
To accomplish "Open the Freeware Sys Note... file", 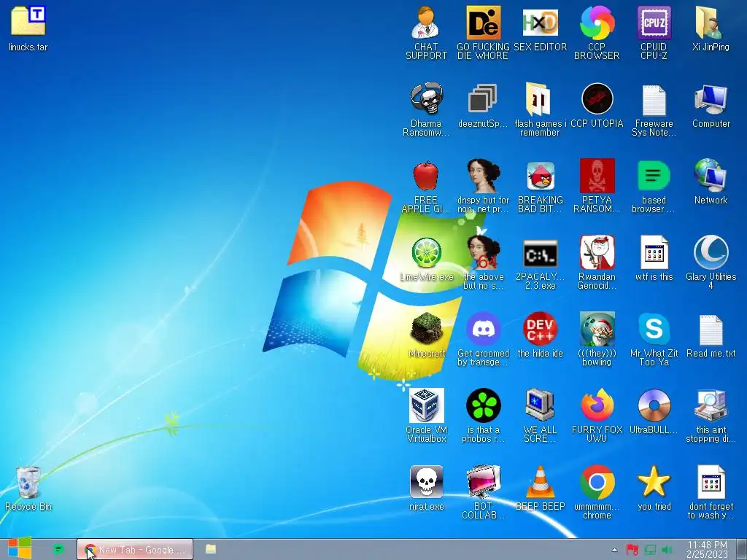I will pos(654,109).
